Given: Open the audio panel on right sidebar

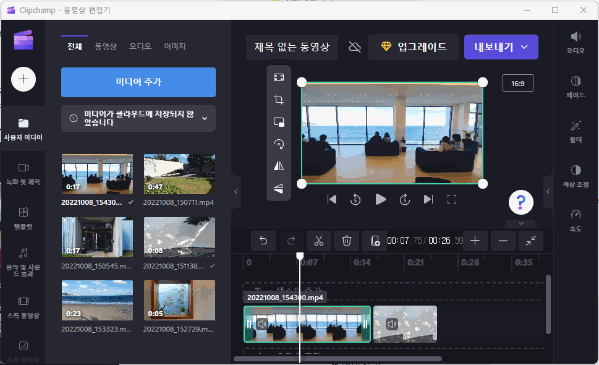Looking at the screenshot, I should tap(575, 42).
